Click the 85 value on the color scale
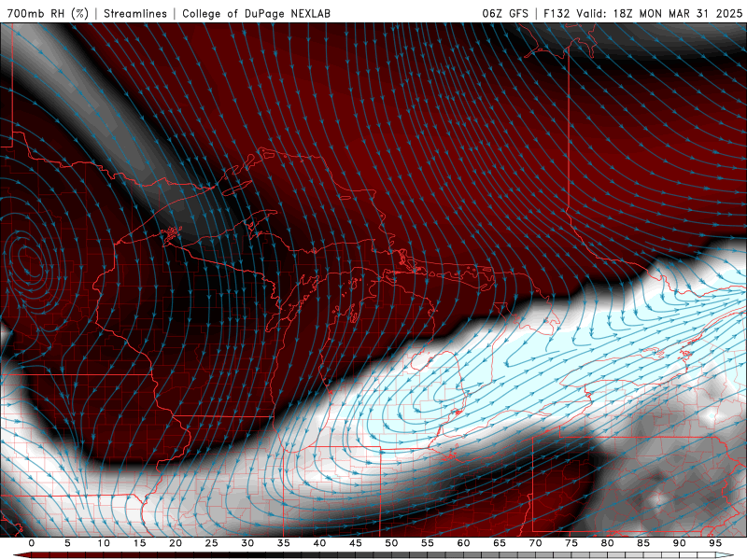The height and width of the screenshot is (560, 747). point(643,543)
